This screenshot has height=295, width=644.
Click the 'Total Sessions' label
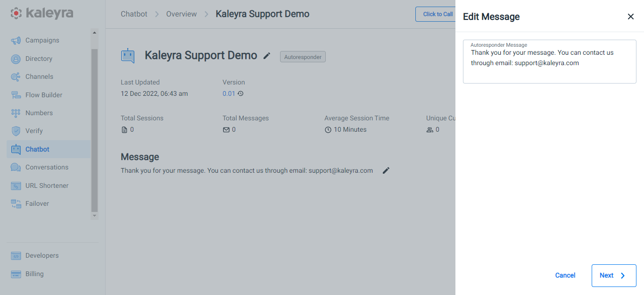tap(142, 118)
